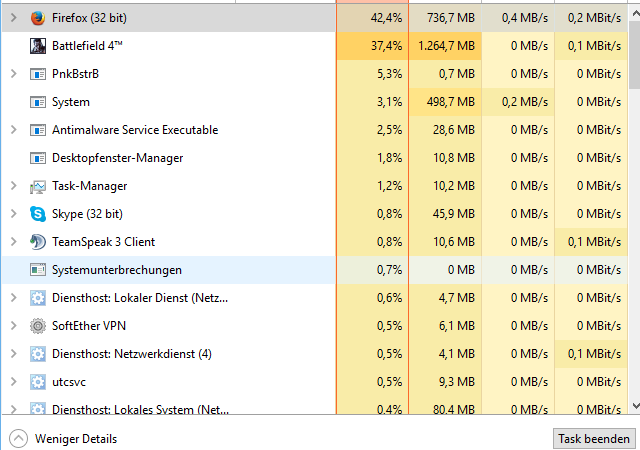This screenshot has width=640, height=450.
Task: Click the Weniger Details link
Action: [x=76, y=439]
